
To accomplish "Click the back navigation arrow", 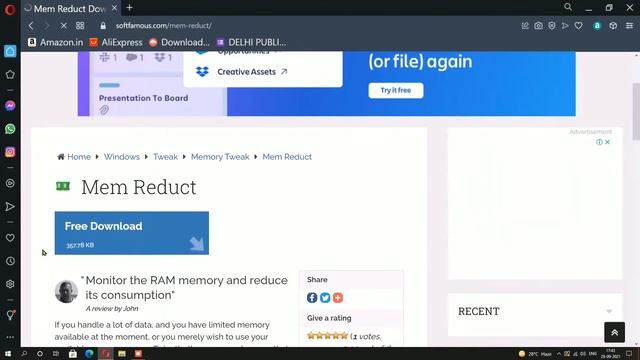I will (31, 26).
